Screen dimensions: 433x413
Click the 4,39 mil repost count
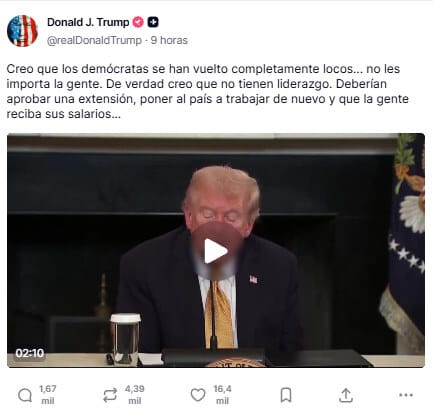tap(135, 395)
